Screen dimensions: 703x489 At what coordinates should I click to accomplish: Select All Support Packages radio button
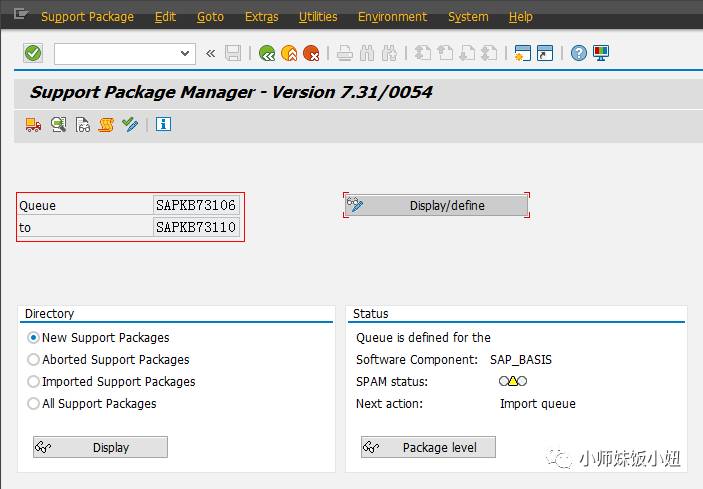click(x=34, y=404)
